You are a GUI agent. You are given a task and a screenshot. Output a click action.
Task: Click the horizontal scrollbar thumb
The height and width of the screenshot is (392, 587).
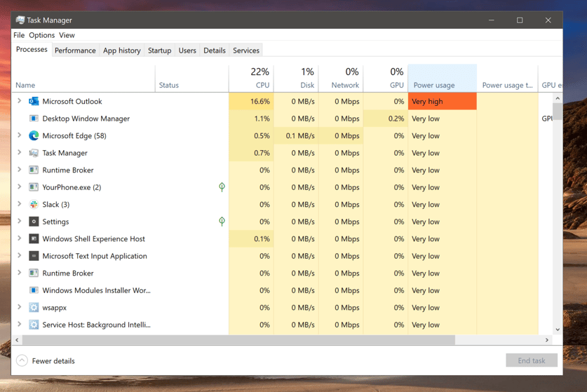(x=238, y=340)
